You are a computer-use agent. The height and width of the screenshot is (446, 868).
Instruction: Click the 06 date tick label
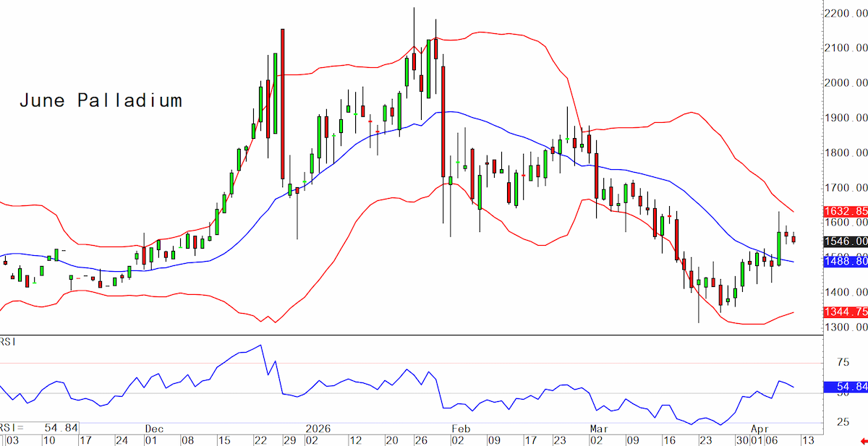773,440
